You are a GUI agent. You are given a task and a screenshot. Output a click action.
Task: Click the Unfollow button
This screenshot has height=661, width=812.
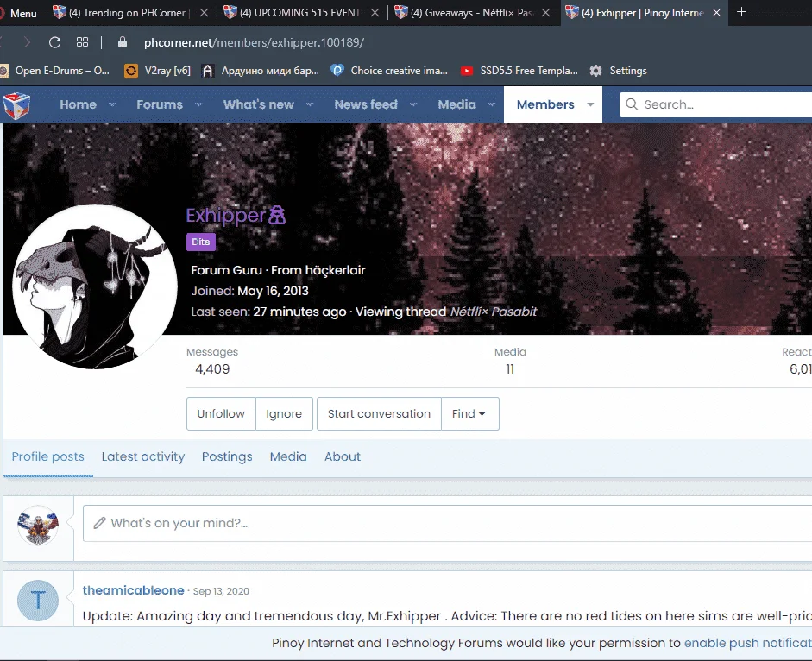coord(221,414)
